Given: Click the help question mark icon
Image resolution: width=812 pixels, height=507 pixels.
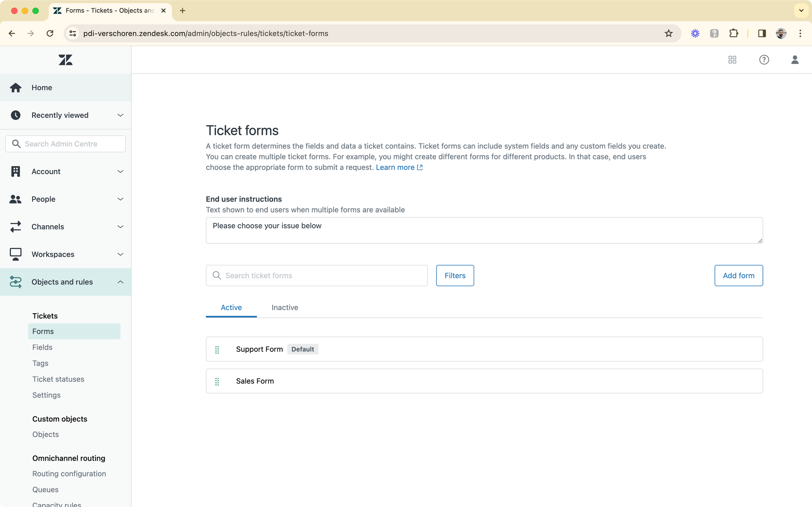Looking at the screenshot, I should tap(764, 60).
